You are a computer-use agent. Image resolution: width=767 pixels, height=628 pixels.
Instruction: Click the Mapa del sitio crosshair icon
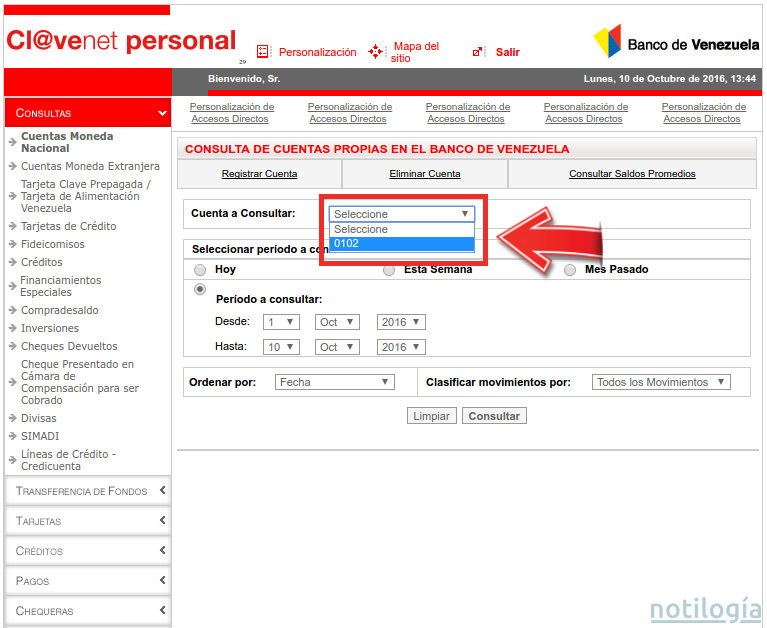[376, 51]
